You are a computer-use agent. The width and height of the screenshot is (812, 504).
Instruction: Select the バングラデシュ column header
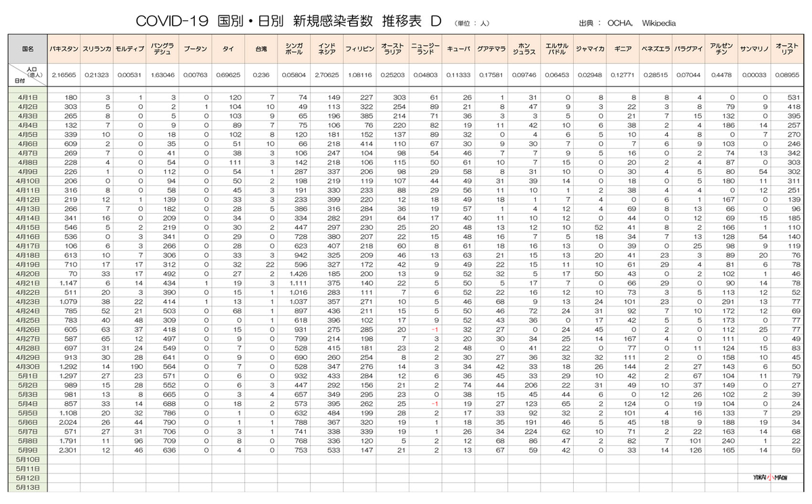click(162, 49)
